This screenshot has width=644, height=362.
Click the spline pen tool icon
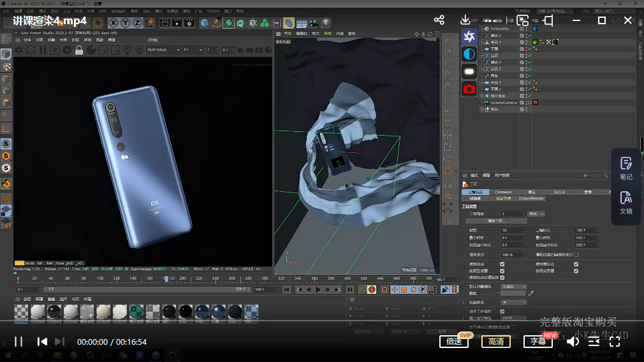(x=216, y=23)
